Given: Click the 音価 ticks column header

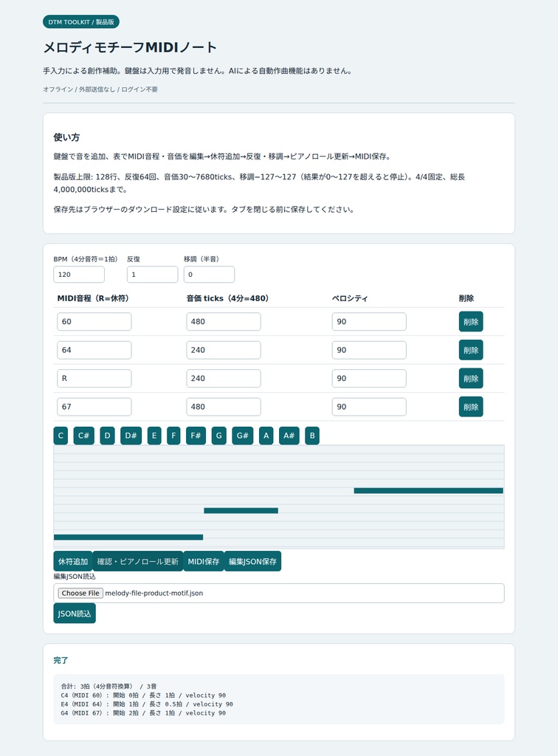Looking at the screenshot, I should 227,298.
